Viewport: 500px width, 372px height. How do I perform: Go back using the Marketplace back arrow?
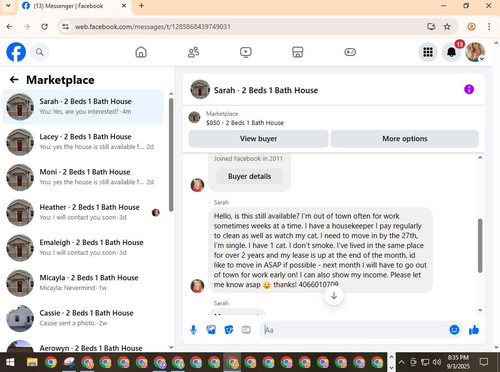pos(14,80)
